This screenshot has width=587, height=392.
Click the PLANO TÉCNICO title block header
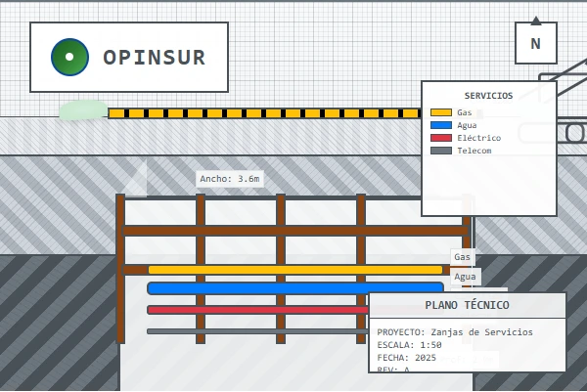[467, 305]
